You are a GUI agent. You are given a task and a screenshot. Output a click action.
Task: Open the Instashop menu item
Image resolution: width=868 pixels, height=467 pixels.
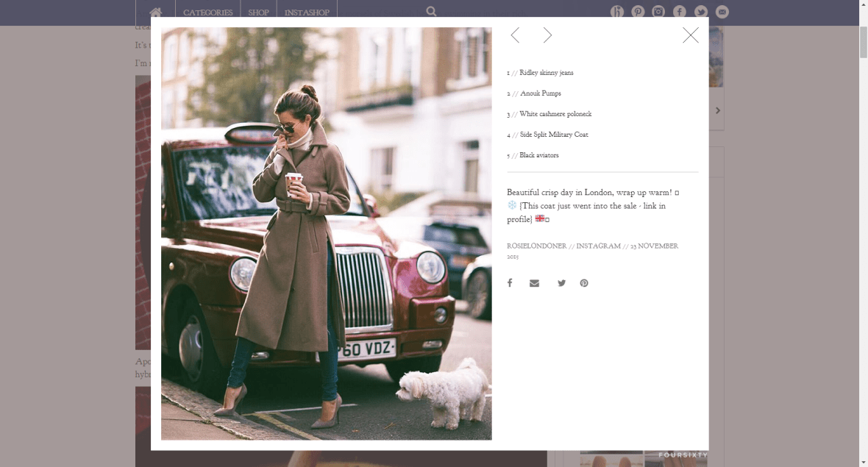[307, 13]
